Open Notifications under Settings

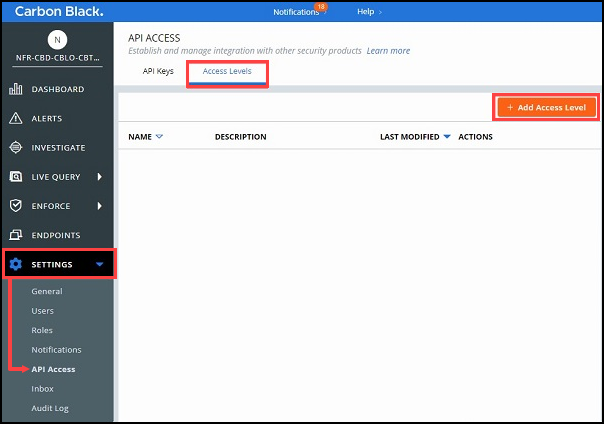point(56,350)
